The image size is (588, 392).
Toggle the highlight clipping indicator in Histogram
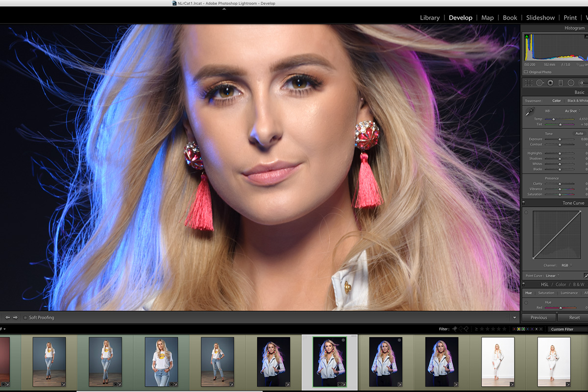coord(586,37)
